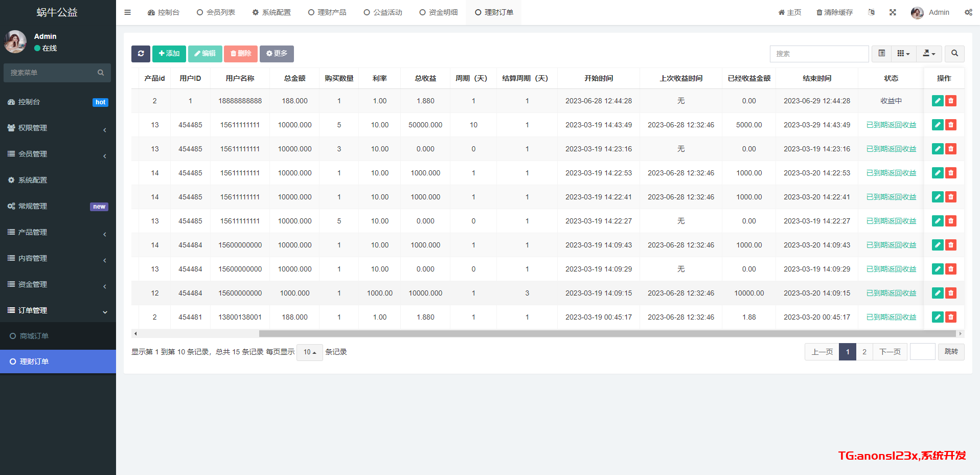The image size is (980, 475).
Task: Toggle the table card view icon
Action: [881, 54]
